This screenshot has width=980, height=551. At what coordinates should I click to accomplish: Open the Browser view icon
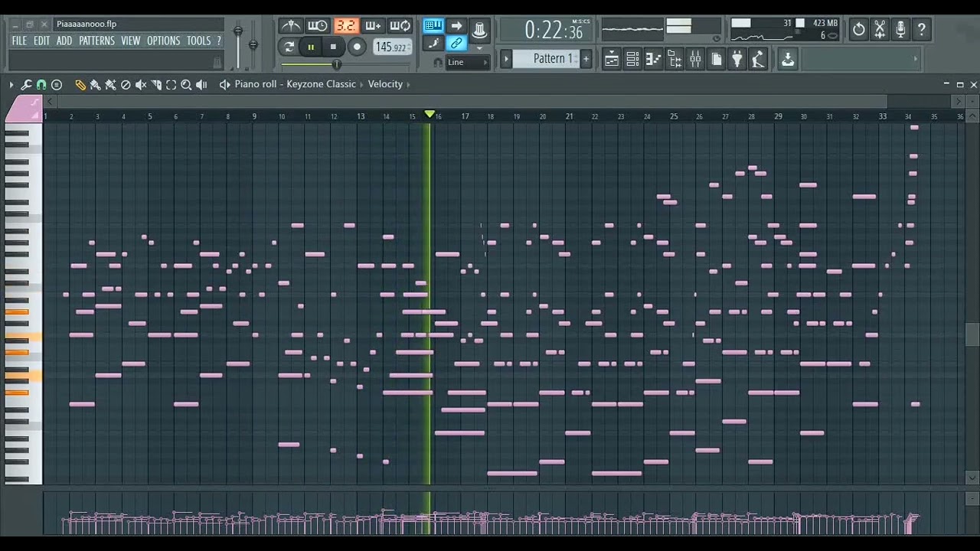675,60
